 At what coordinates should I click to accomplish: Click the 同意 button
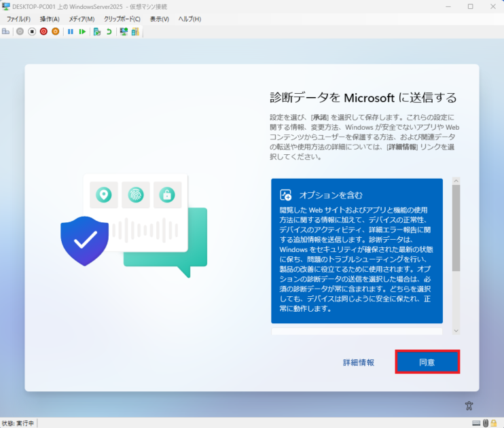click(427, 362)
